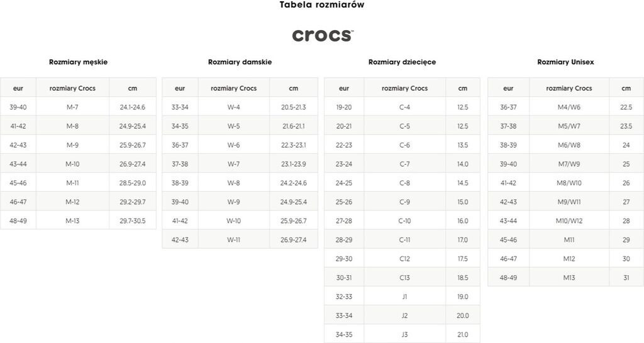This screenshot has width=644, height=343.
Task: Click the M4/W6 unisex size cell
Action: pos(569,107)
